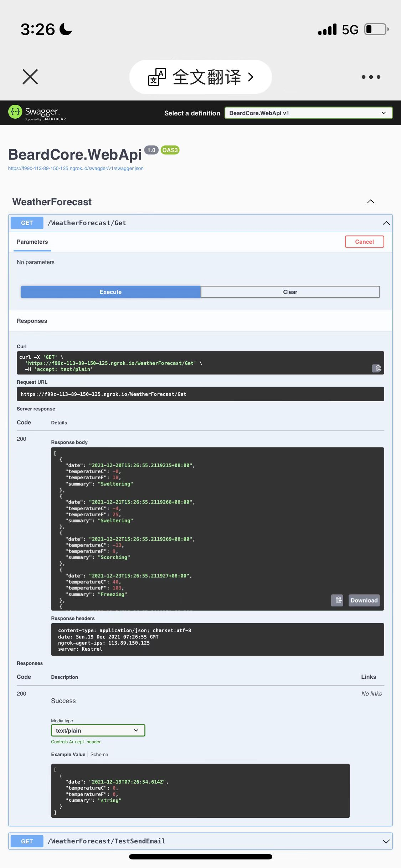Download the response body
Viewport: 401px width, 868px height.
click(364, 600)
